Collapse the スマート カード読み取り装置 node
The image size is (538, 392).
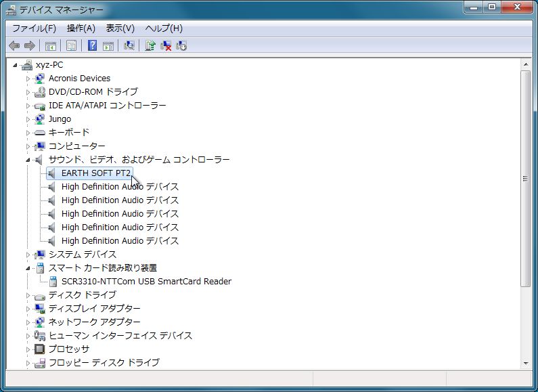28,268
